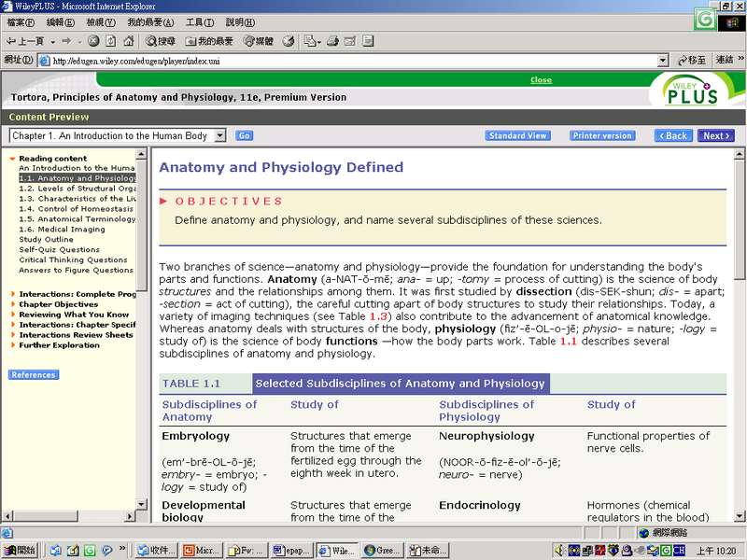Expand the address bar dropdown arrow
This screenshot has width=747, height=560.
(663, 61)
